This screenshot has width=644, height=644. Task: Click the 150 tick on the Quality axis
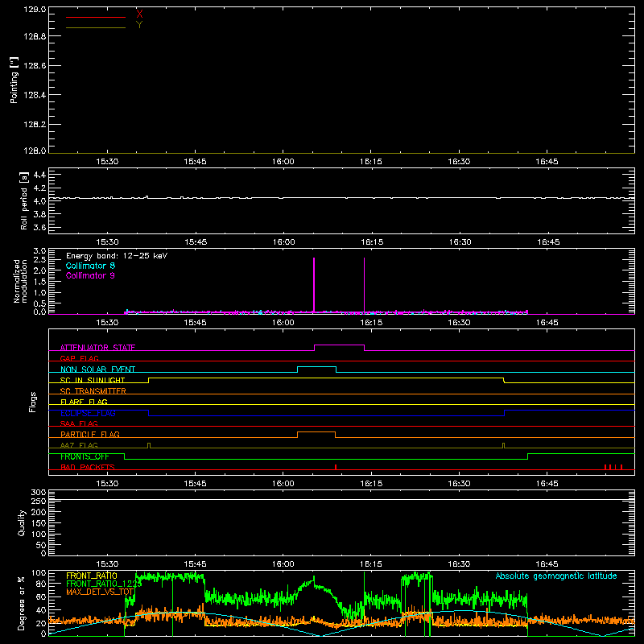click(38, 523)
